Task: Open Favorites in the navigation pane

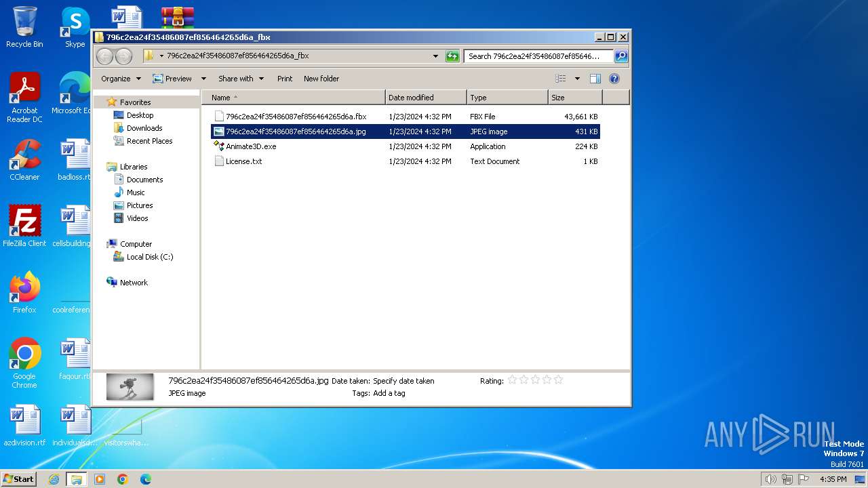Action: 135,102
